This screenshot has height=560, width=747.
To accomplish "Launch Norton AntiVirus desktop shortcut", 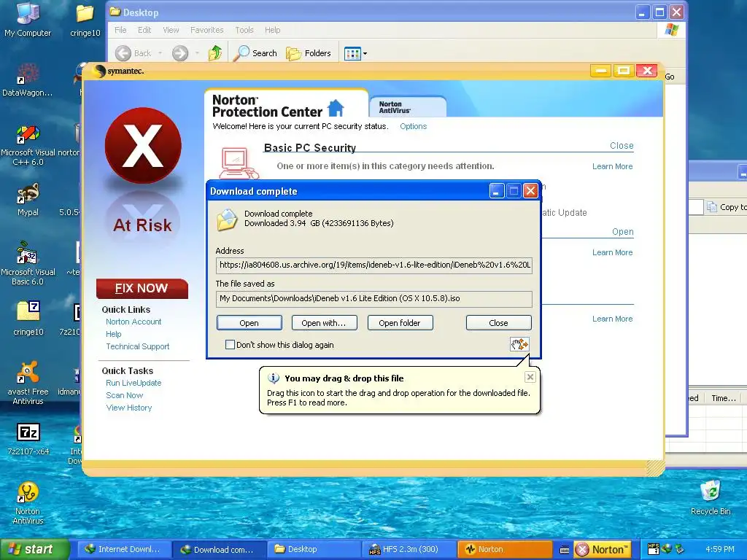I will (x=28, y=503).
